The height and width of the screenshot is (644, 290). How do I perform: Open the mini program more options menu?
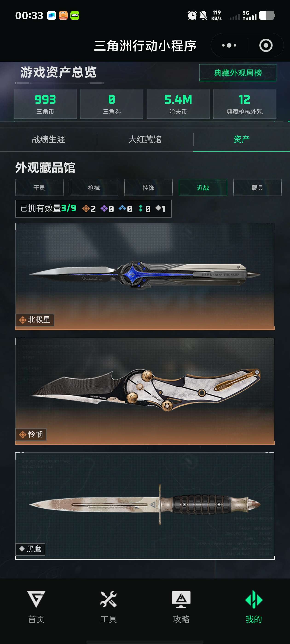[x=229, y=45]
